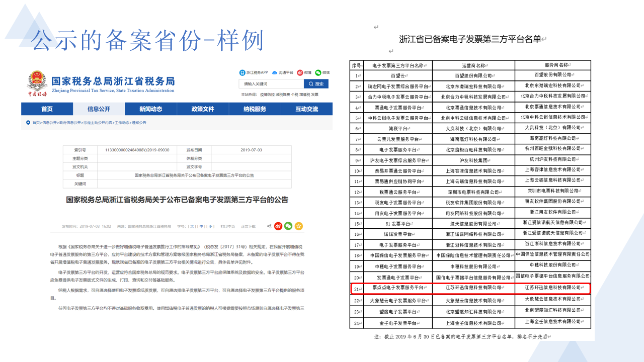Image resolution: width=644 pixels, height=362 pixels.
Task: Click cell 诺诺发票平台
Action: coord(397,234)
